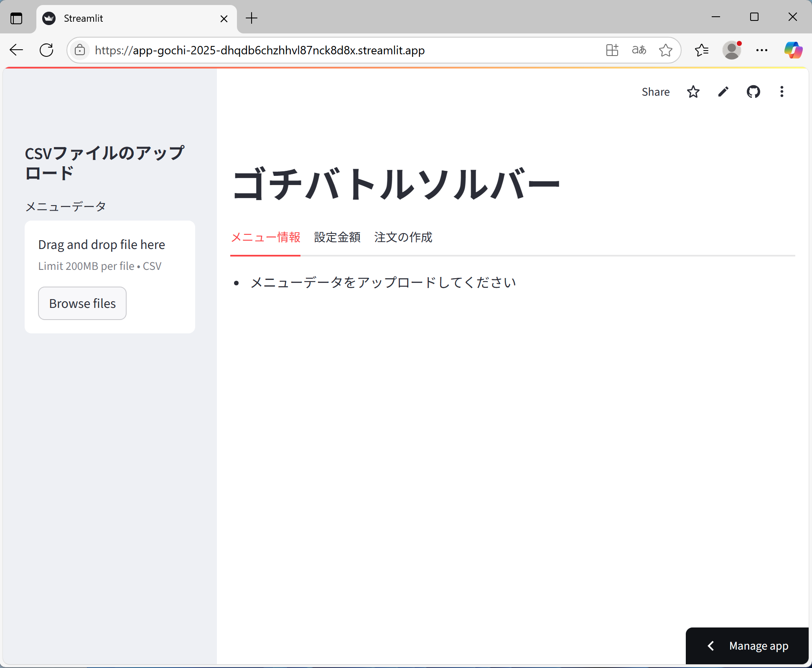The image size is (812, 668).
Task: Switch to the メニュー情報 tab
Action: pyautogui.click(x=265, y=237)
